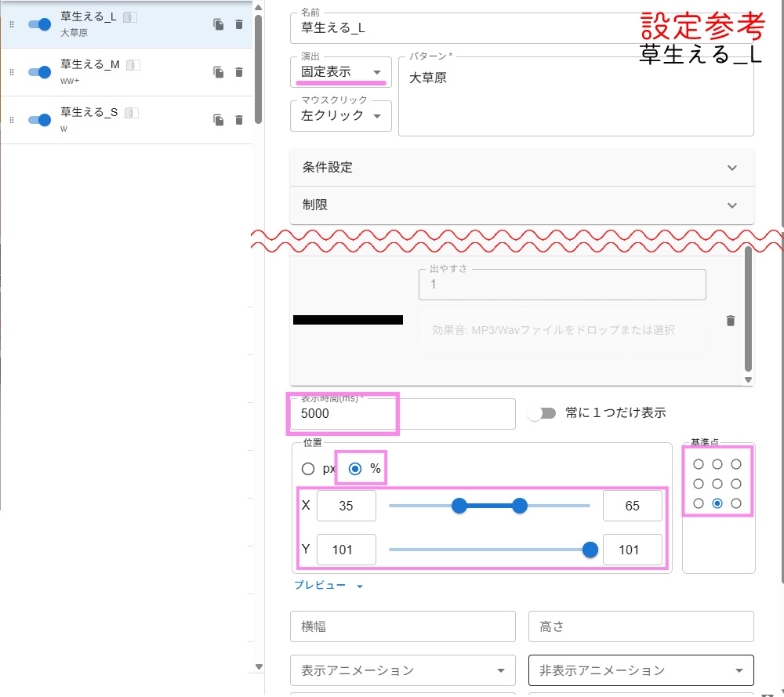784x697 pixels.
Task: Click the fixed-display icon beside 草生える_S
Action: tap(132, 113)
